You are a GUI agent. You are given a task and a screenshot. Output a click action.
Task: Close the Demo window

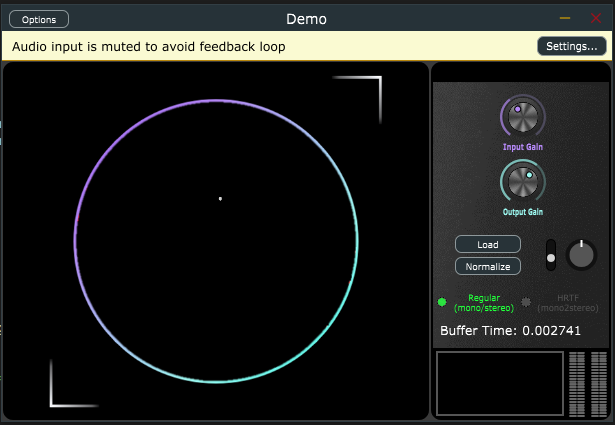click(596, 18)
